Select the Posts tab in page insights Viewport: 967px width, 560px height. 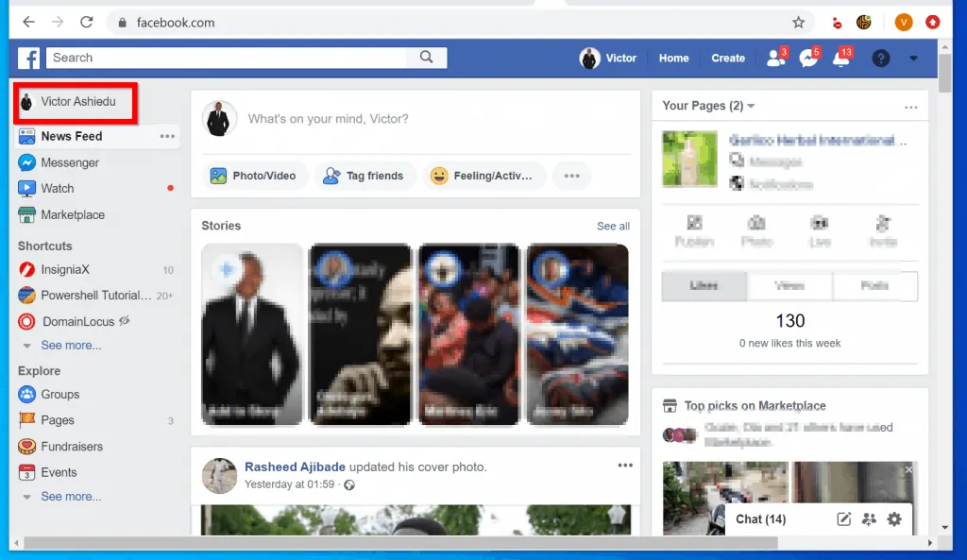(874, 286)
